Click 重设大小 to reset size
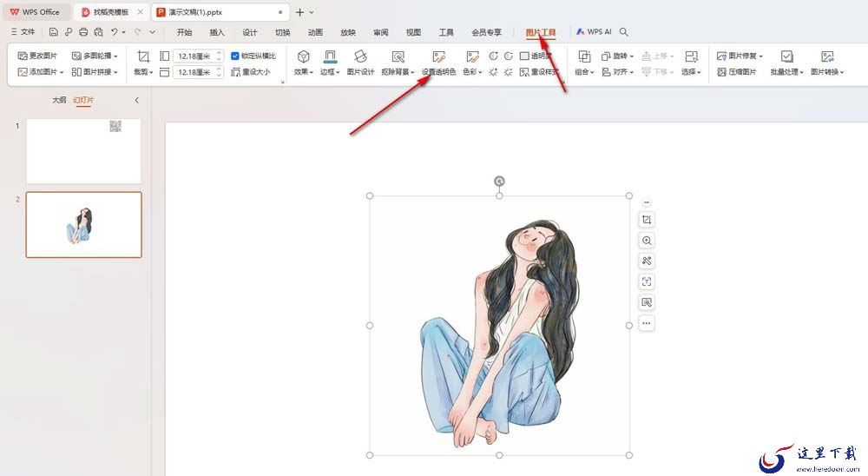Image resolution: width=868 pixels, height=476 pixels. [251, 72]
